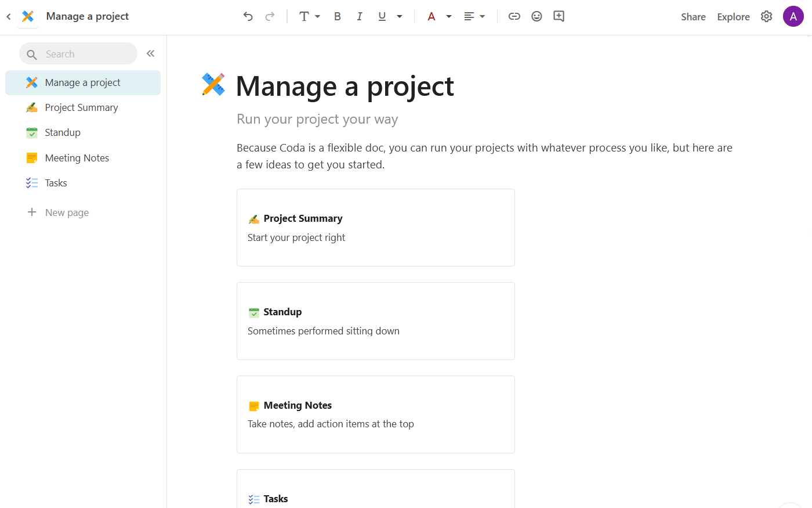
Task: Insert a link with the link icon
Action: (x=514, y=16)
